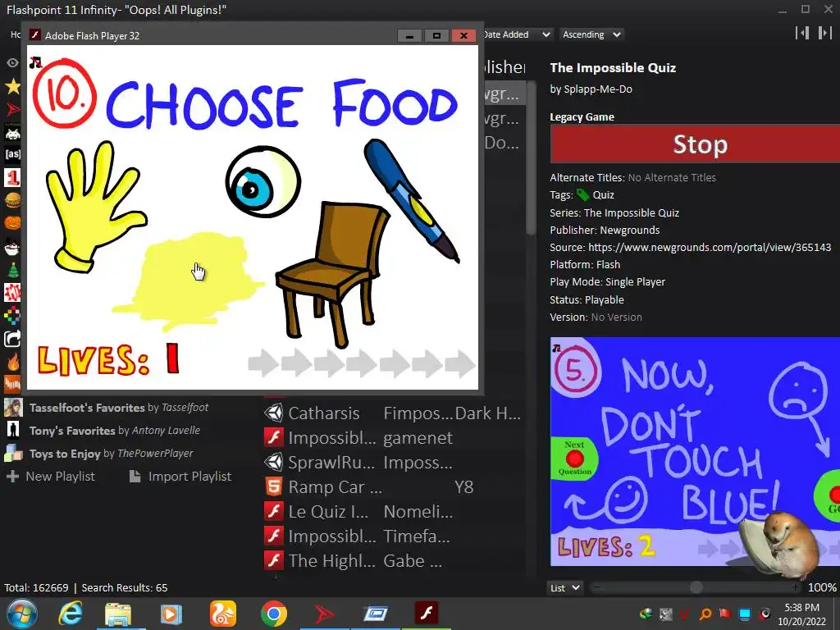This screenshot has height=630, width=840.
Task: Select the Impossibl... Timefa... row
Action: (393, 536)
